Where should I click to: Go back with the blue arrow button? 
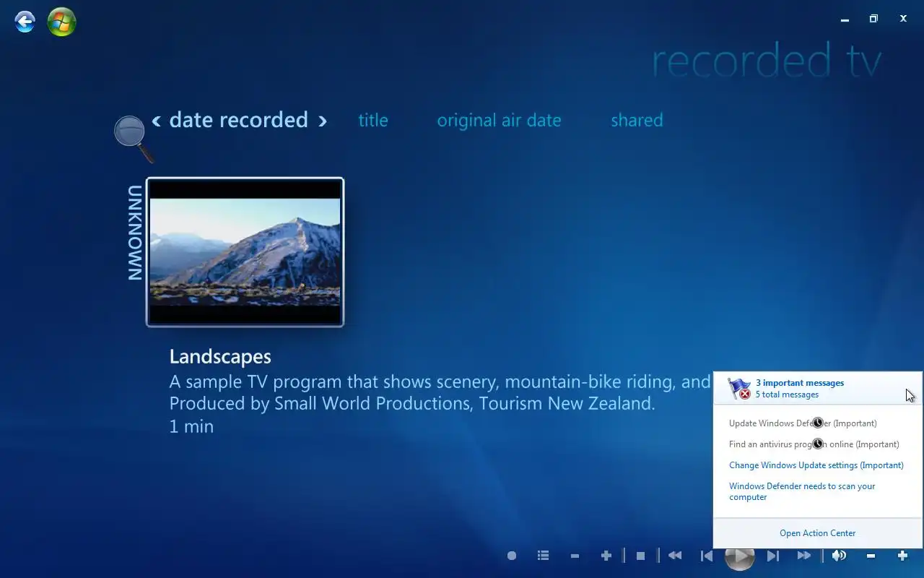25,22
